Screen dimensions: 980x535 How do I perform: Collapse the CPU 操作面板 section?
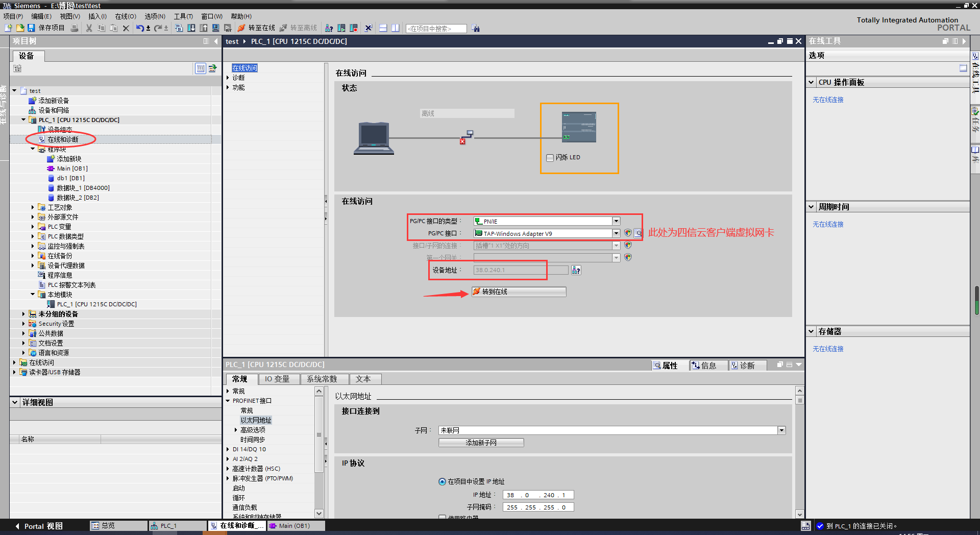(x=811, y=82)
